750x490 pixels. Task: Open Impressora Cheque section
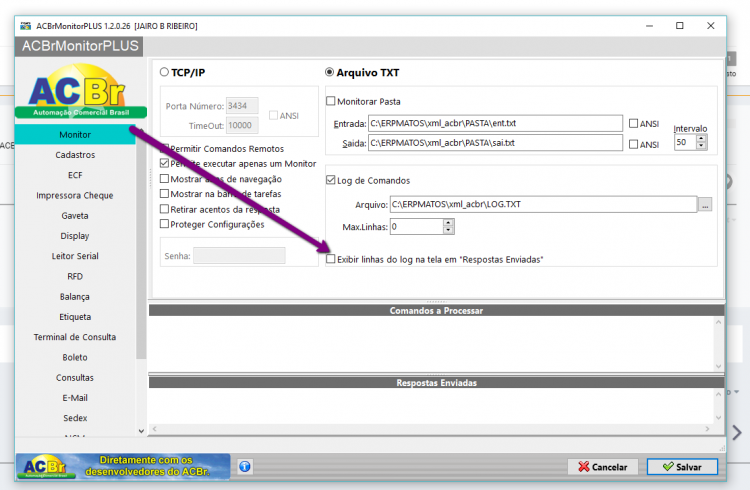click(75, 195)
